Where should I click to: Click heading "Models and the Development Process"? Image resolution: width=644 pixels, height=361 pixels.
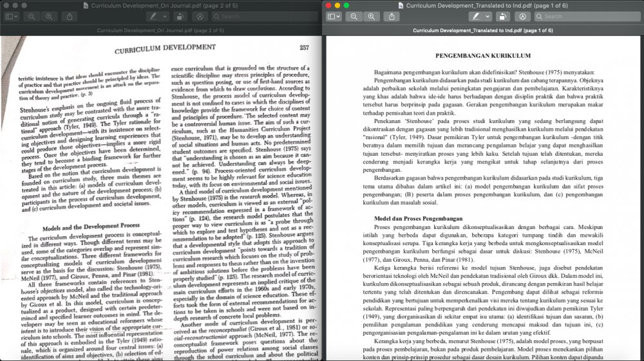[x=91, y=227]
